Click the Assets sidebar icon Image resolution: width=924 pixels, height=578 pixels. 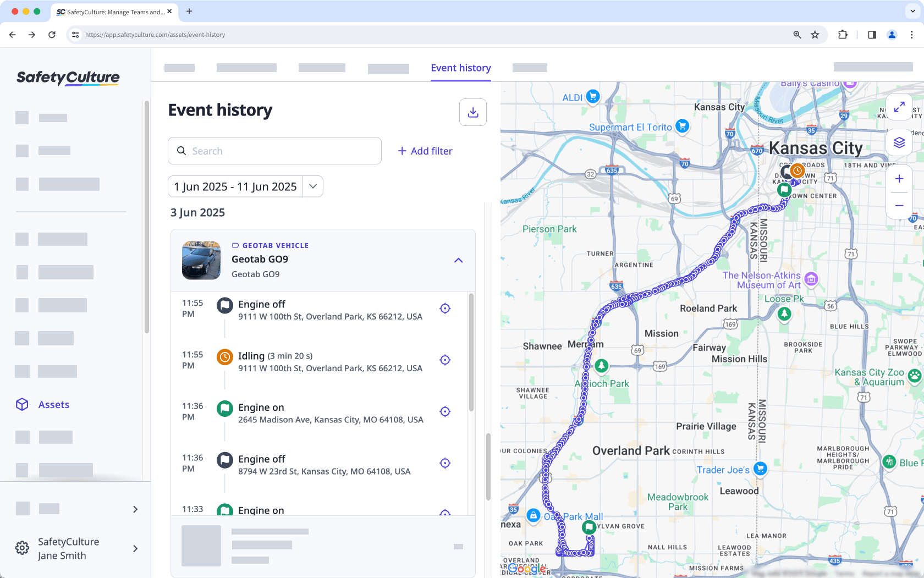22,404
